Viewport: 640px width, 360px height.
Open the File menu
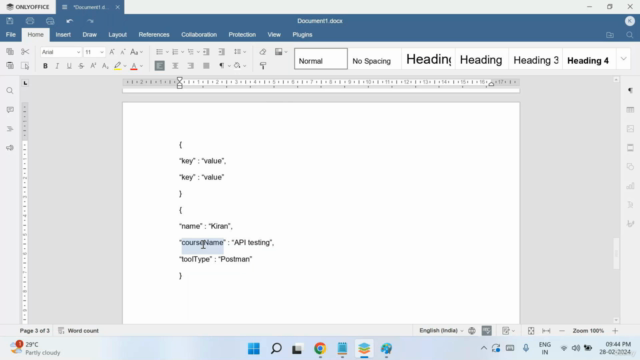11,35
